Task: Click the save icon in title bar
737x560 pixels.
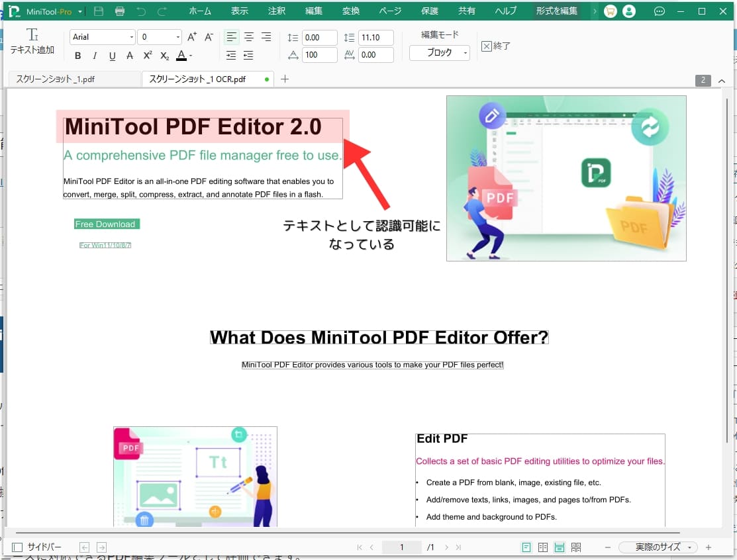Action: click(x=98, y=11)
